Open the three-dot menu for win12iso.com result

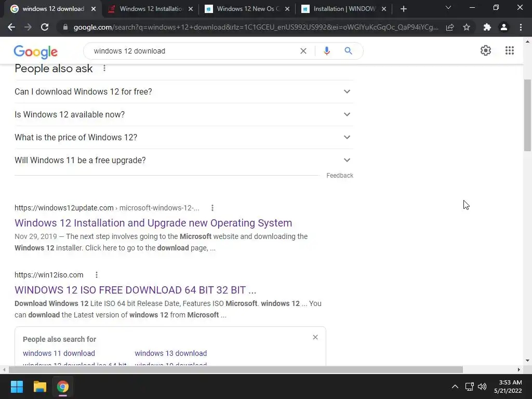[x=96, y=275]
